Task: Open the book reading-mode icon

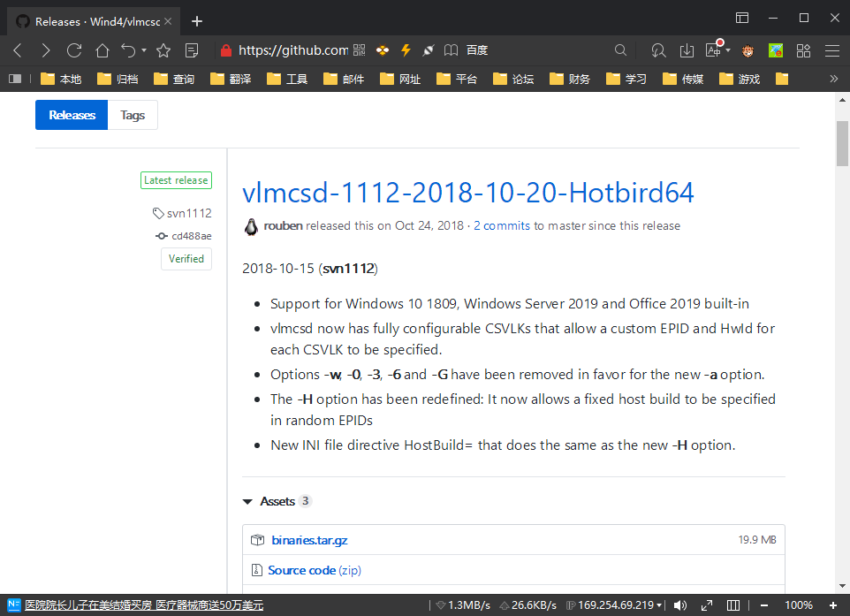Action: [x=451, y=50]
